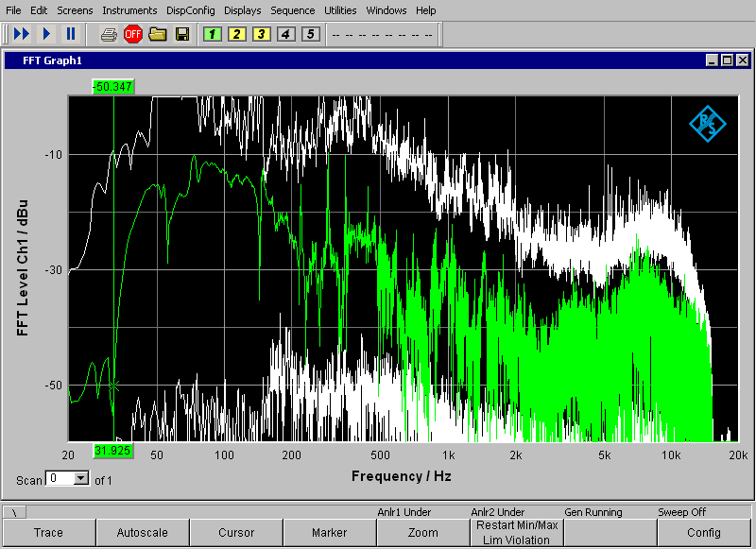
Task: Click the 1k frequency axis tick label
Action: (448, 455)
